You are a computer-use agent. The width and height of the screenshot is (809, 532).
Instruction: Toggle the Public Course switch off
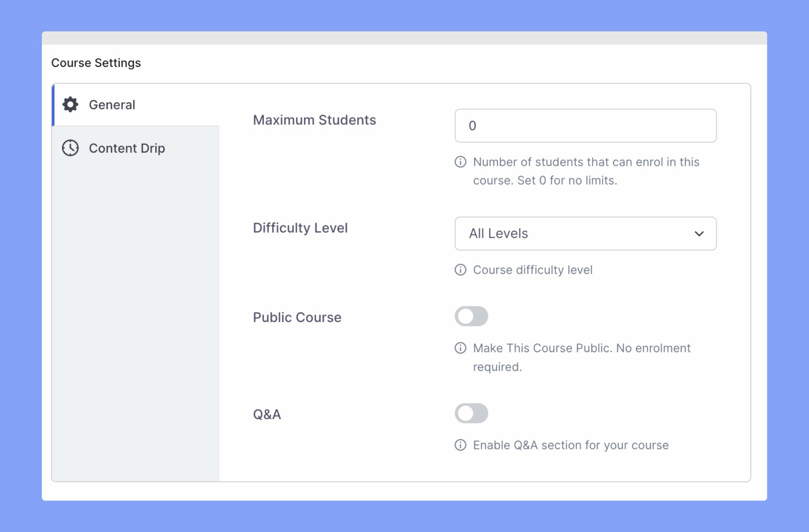tap(471, 316)
